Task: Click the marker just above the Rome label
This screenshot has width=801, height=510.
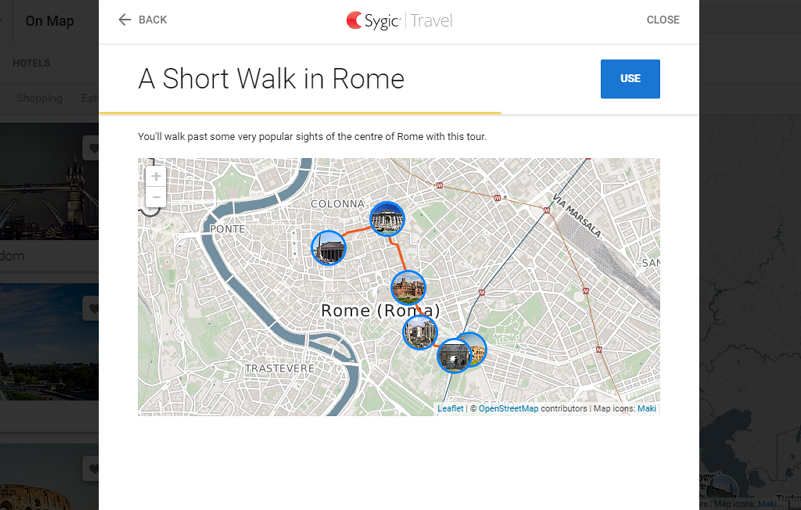Action: 408,288
